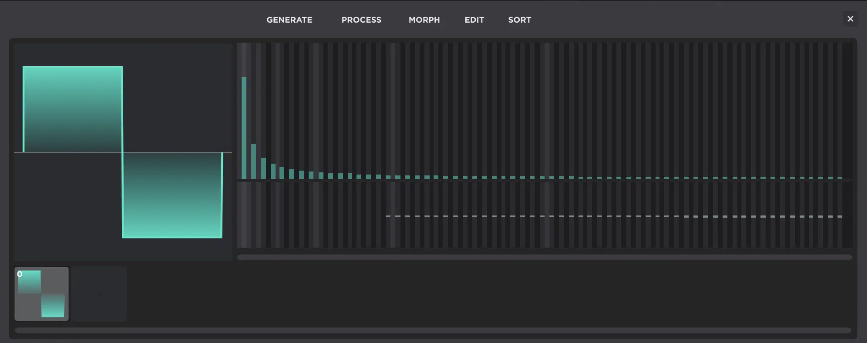Click the second harmonic amplitude bar

point(253,161)
